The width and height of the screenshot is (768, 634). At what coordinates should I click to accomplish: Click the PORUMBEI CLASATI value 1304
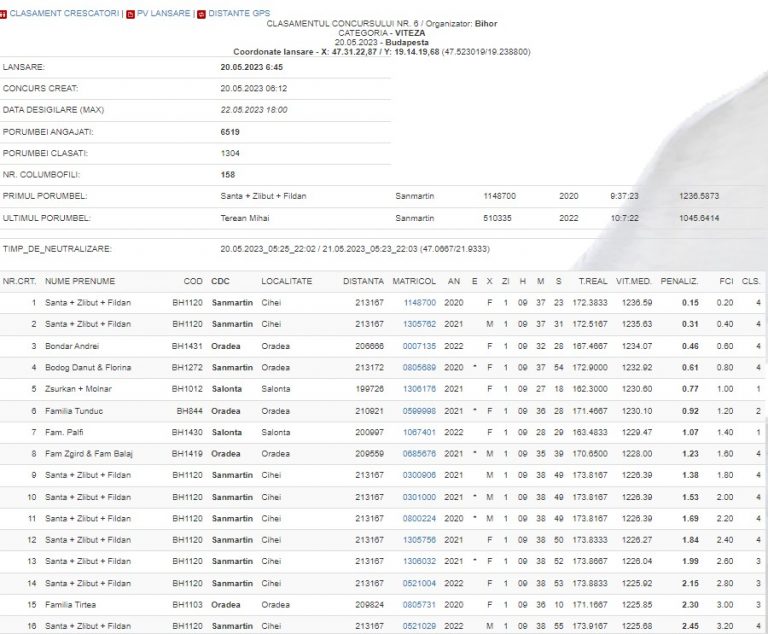point(230,154)
